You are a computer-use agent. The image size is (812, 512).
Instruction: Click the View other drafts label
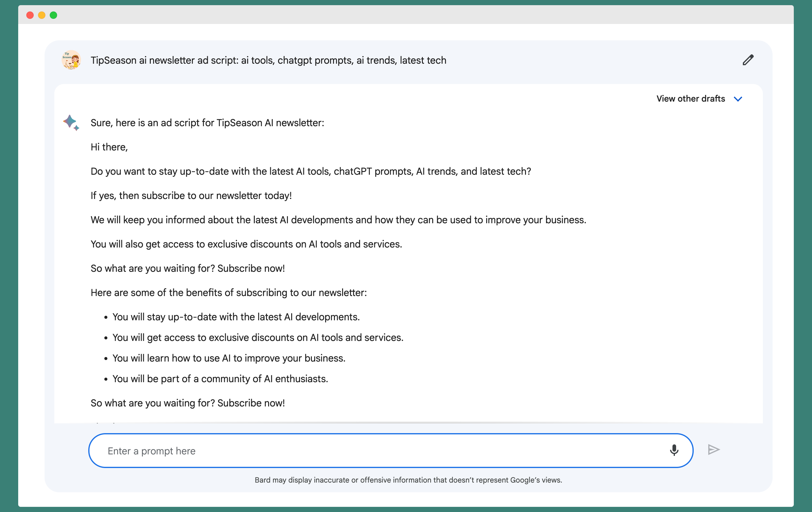[690, 99]
